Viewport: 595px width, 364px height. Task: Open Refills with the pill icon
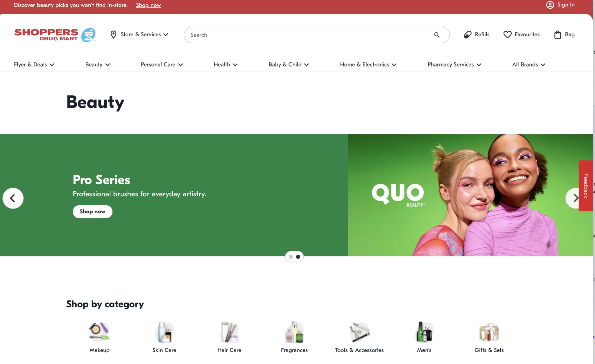[467, 35]
